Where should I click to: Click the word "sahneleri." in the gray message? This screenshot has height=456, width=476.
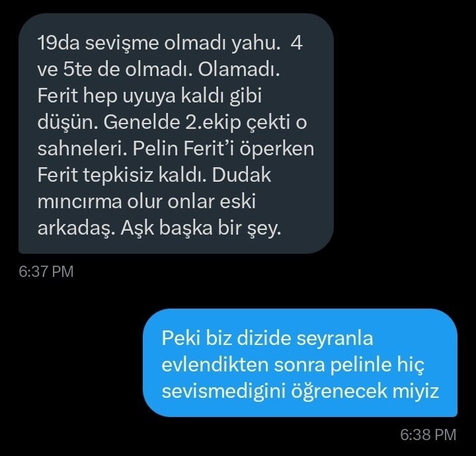coord(82,149)
